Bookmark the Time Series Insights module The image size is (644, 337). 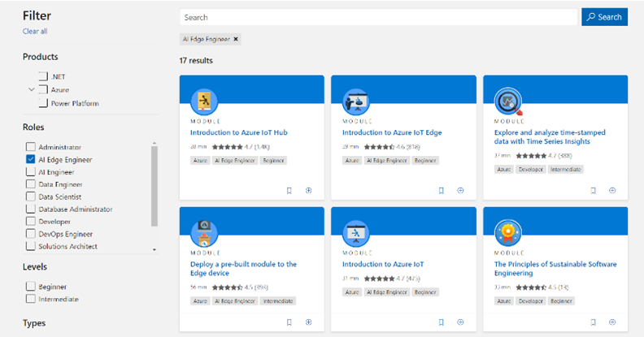pos(593,191)
